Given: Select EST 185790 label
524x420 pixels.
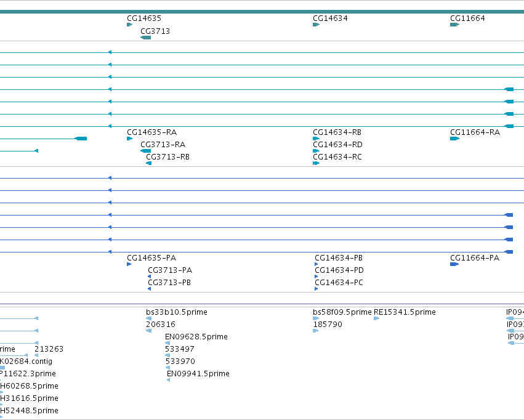Looking at the screenshot, I should (328, 325).
